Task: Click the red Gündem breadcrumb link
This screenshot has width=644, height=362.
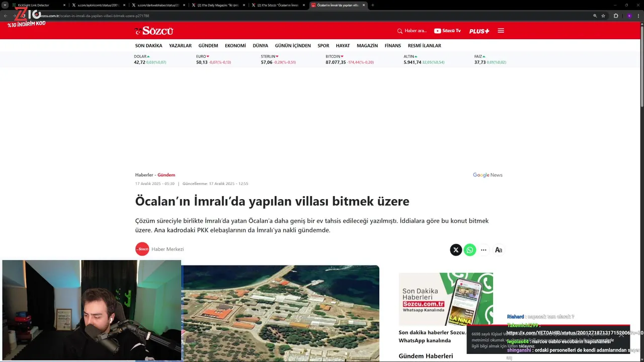Action: 166,175
